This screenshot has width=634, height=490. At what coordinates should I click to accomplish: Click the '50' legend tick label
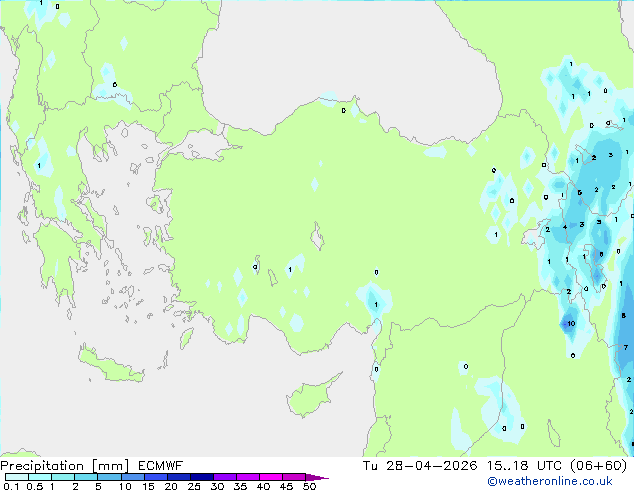(x=309, y=486)
